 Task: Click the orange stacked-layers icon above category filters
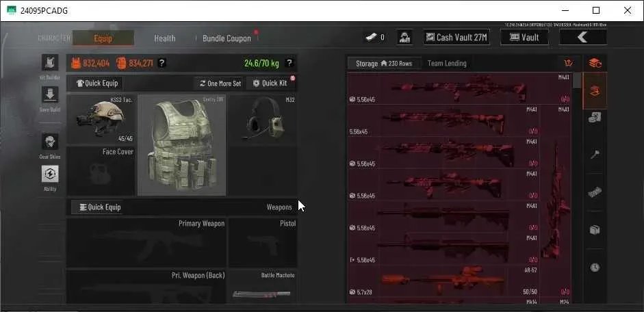595,63
